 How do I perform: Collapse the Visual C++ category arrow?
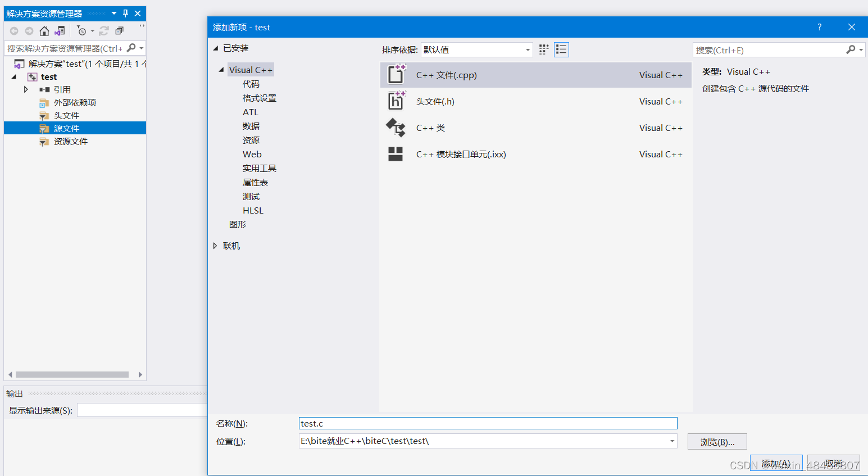(x=221, y=70)
